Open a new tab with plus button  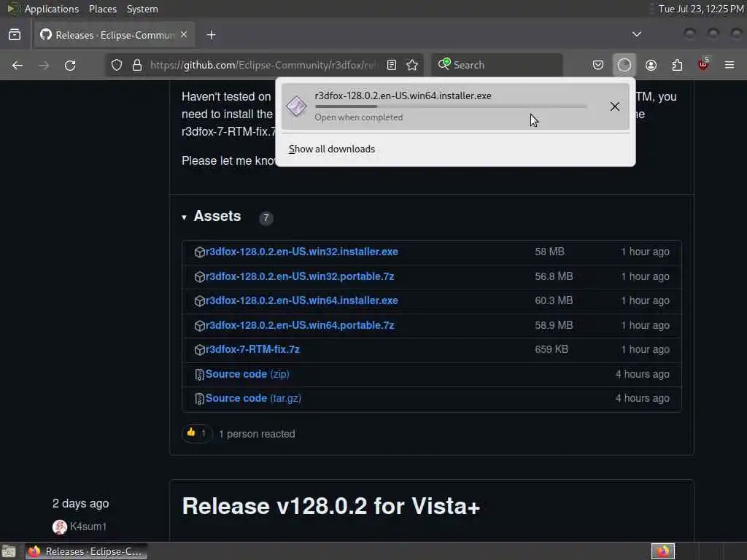(x=211, y=35)
